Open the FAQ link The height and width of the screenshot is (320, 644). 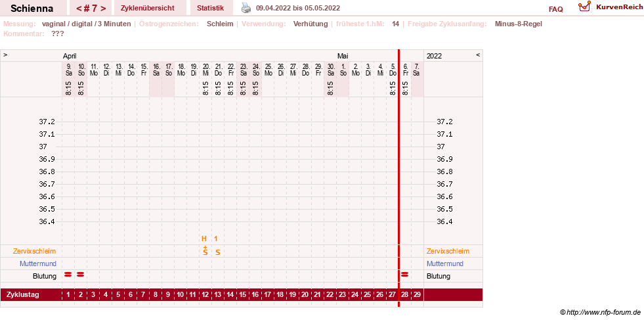click(555, 9)
